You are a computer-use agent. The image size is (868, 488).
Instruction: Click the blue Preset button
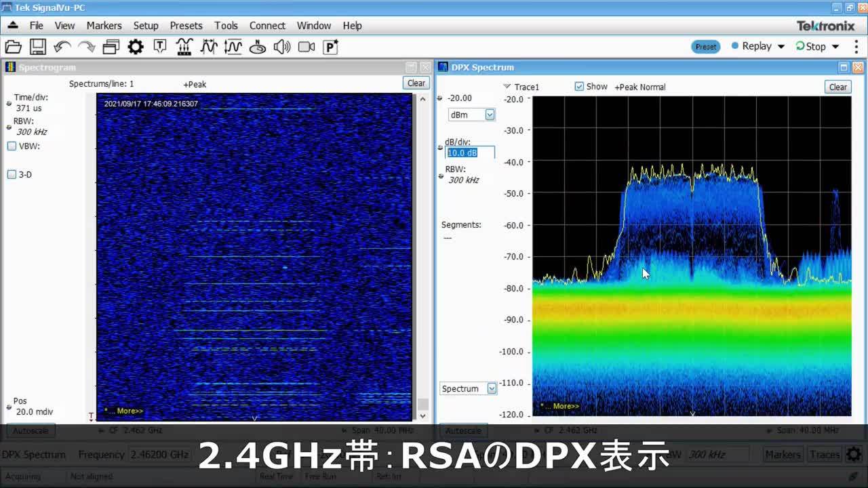705,47
